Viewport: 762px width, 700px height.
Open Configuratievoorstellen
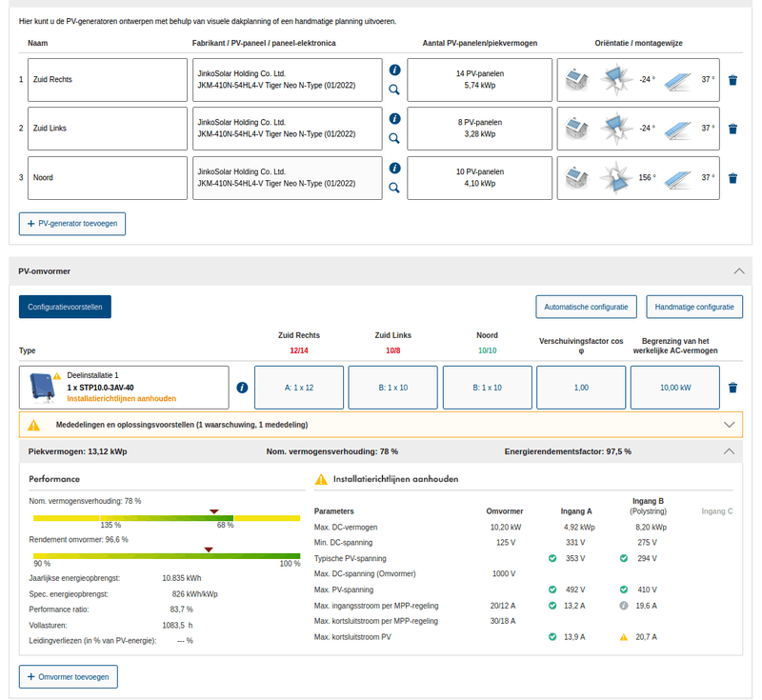tap(65, 307)
